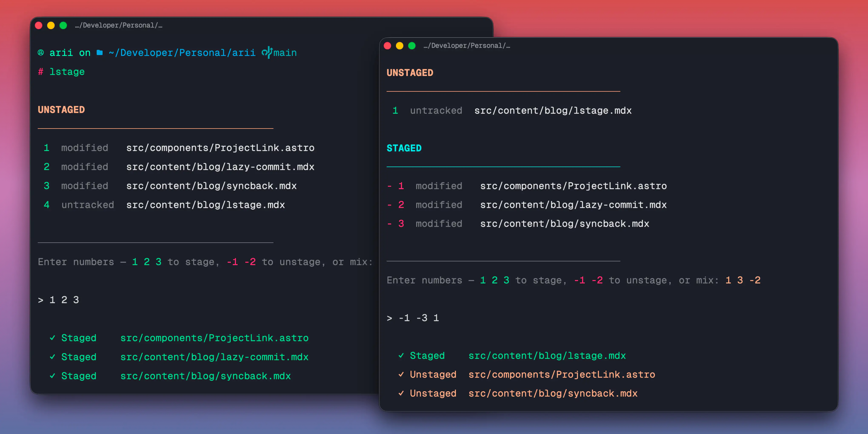Click the left terminal title …/Developer/Personal/…
The width and height of the screenshot is (868, 434).
119,25
